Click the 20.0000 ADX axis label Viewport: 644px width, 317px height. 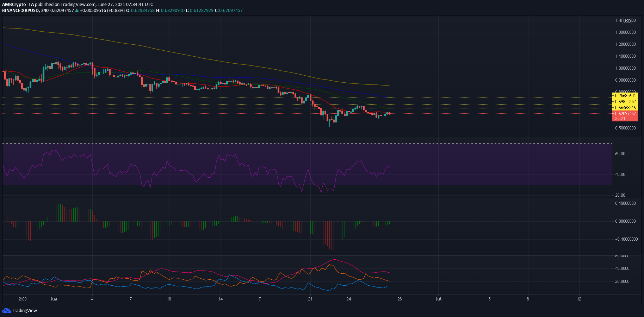pos(622,281)
